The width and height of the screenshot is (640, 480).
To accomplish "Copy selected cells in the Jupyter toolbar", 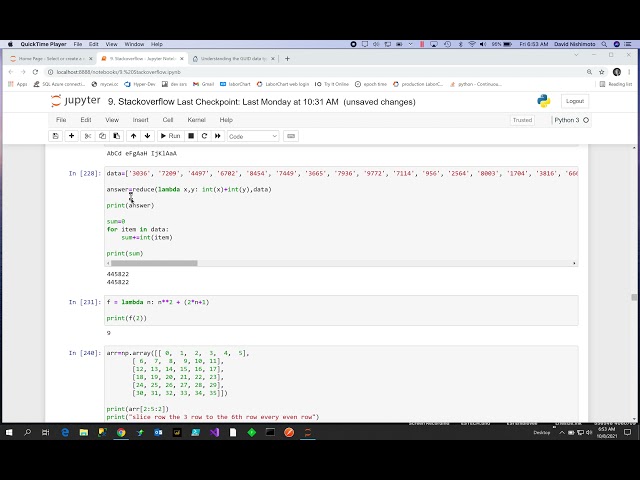I will pyautogui.click(x=102, y=136).
